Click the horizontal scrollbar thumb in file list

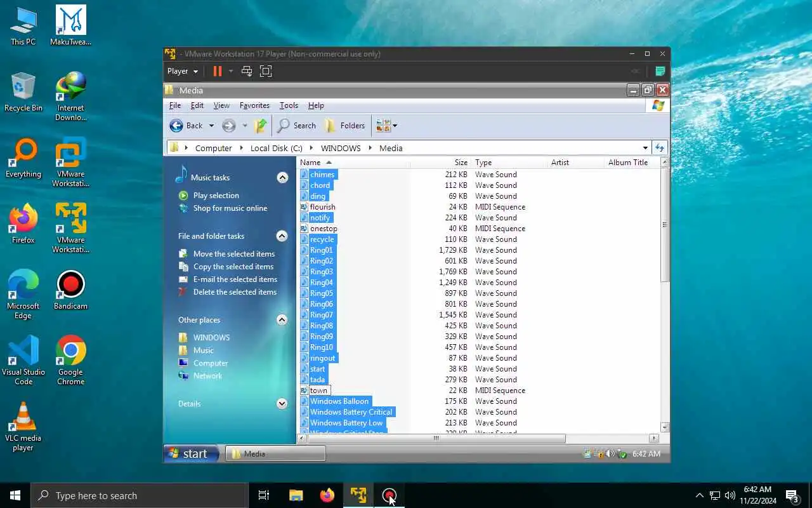436,438
